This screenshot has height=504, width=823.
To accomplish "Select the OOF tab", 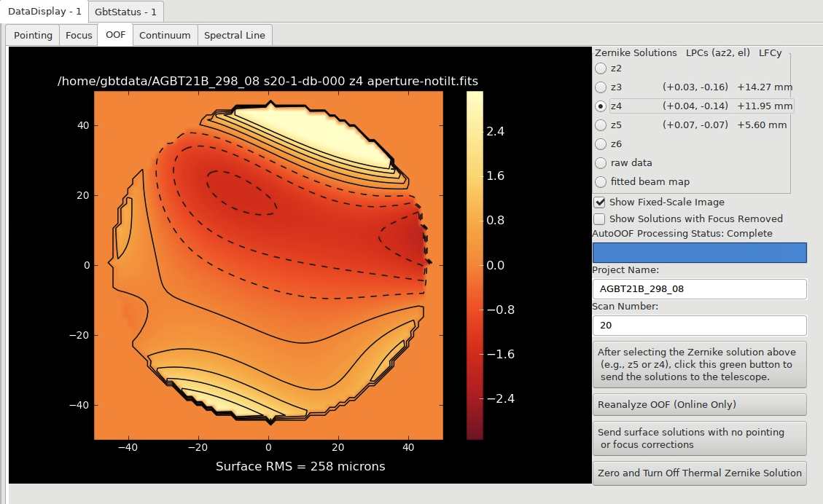I will [115, 35].
